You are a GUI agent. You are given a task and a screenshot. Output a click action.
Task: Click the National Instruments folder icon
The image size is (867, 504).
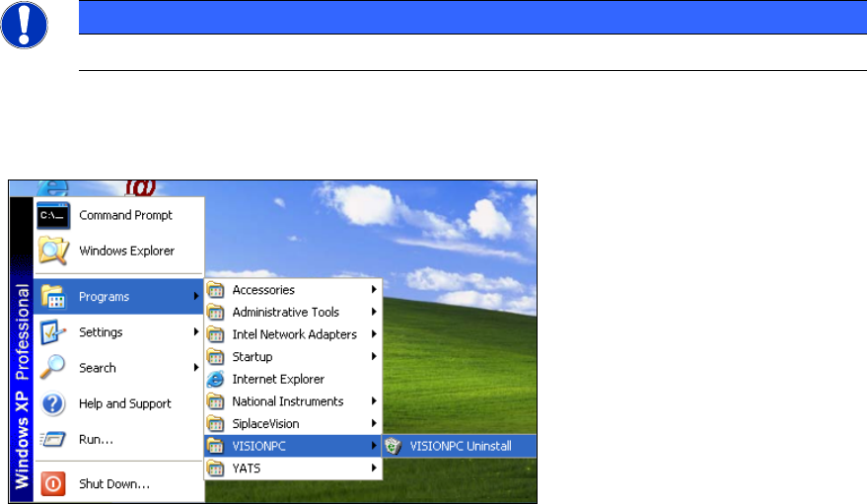pos(216,401)
